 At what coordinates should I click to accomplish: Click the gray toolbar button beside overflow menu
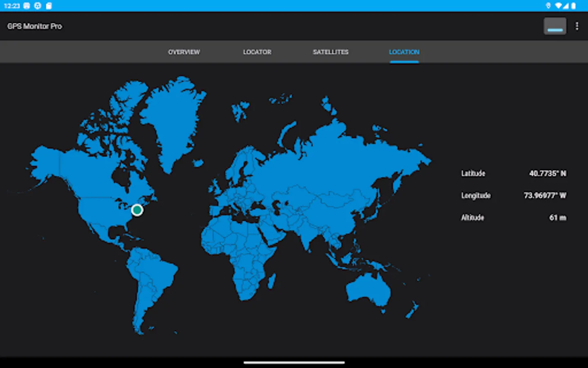point(555,26)
